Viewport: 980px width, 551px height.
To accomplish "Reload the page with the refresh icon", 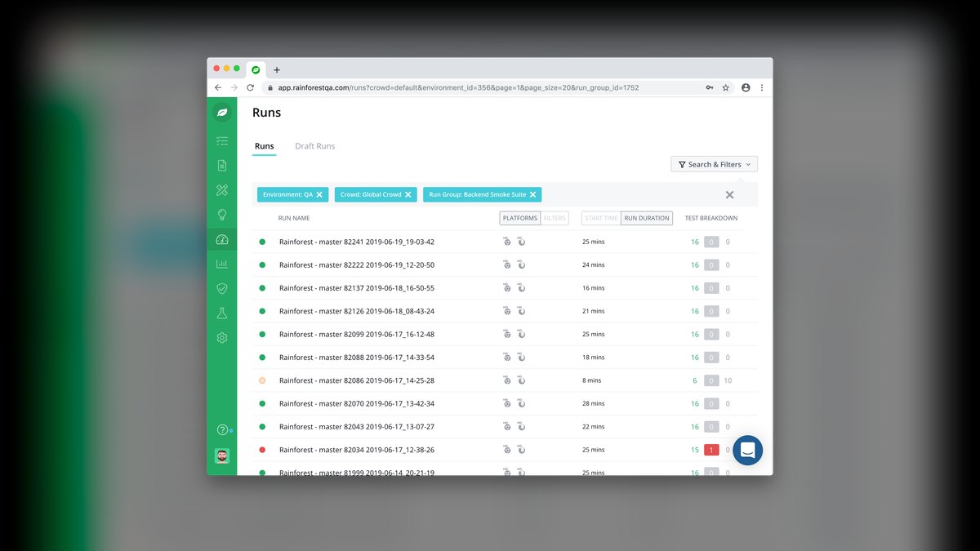I will [251, 87].
